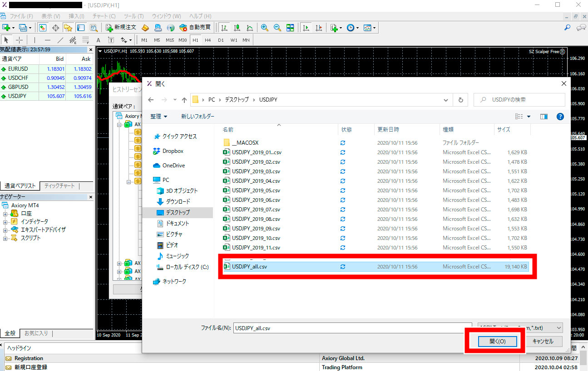The height and width of the screenshot is (371, 588).
Task: Select the text A tool
Action: pyautogui.click(x=98, y=40)
